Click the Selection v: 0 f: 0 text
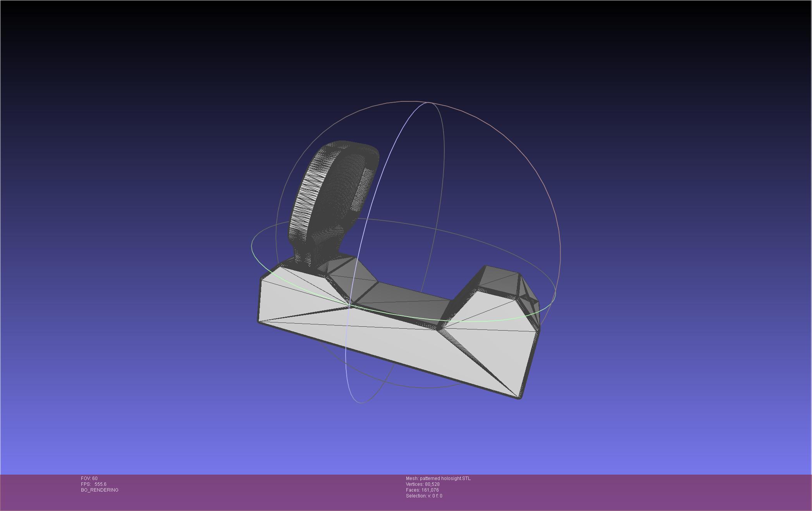The height and width of the screenshot is (511, 812). tap(424, 496)
